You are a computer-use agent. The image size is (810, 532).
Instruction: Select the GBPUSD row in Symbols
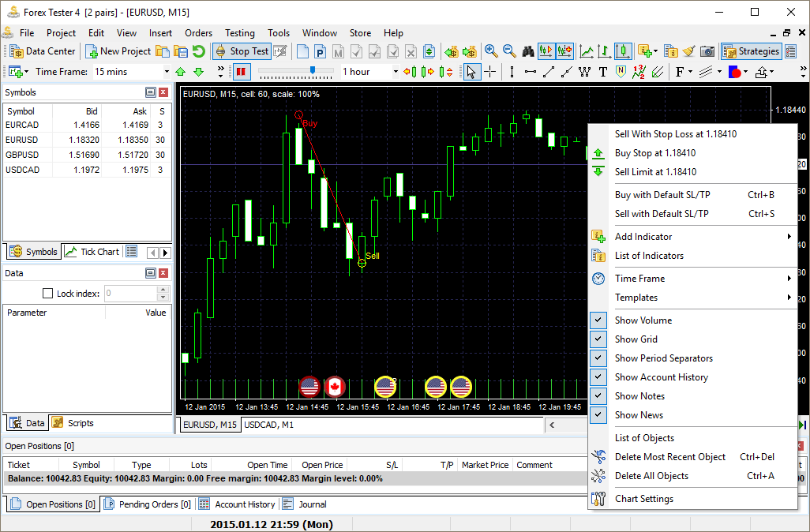87,155
